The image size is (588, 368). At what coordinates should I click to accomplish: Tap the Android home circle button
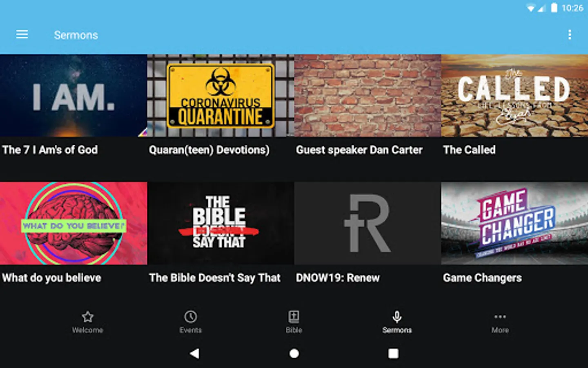coord(294,353)
